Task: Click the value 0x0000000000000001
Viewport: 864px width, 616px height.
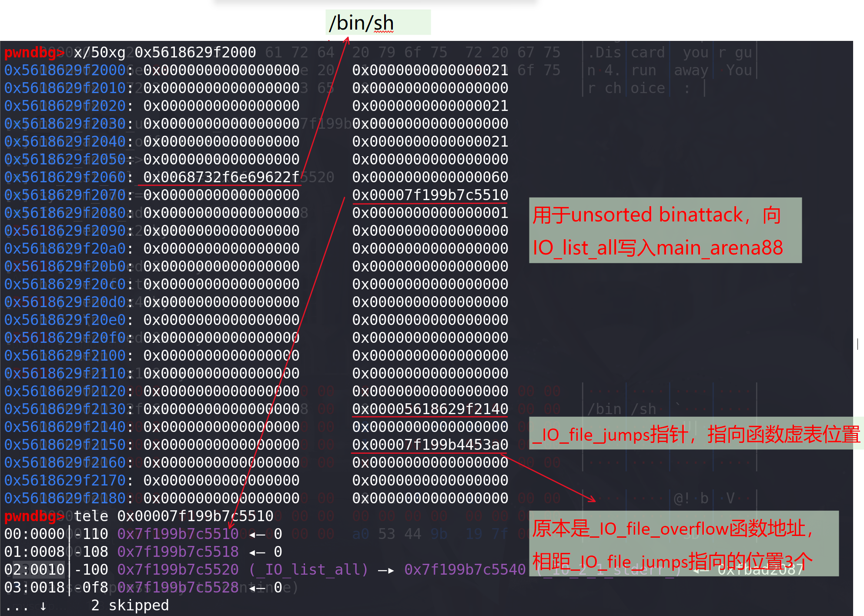Action: [x=430, y=213]
